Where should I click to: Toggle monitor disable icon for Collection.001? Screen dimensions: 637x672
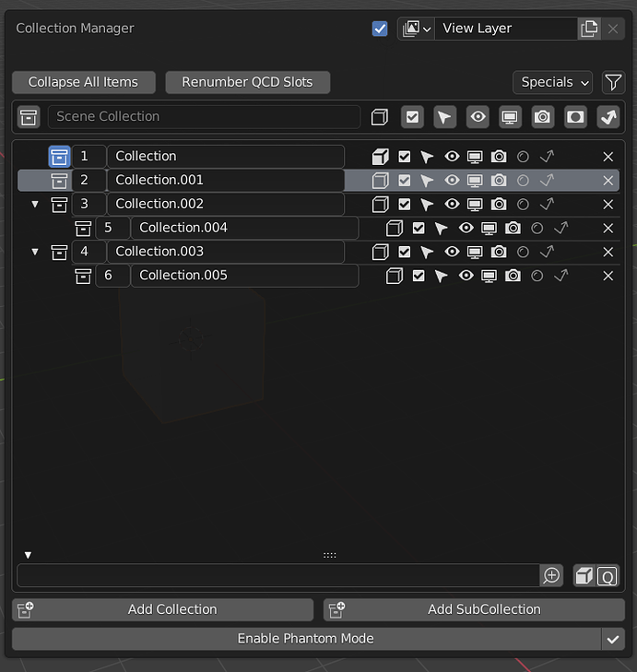[x=475, y=181]
